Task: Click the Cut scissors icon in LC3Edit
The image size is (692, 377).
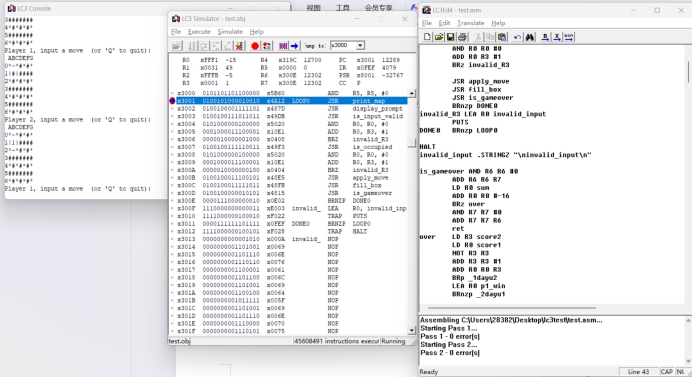Action: [478, 37]
